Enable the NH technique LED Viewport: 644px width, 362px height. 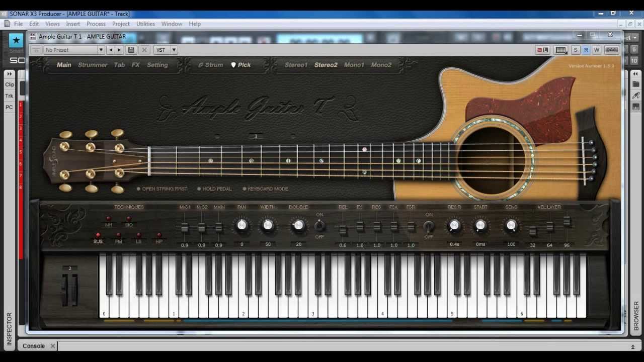108,219
